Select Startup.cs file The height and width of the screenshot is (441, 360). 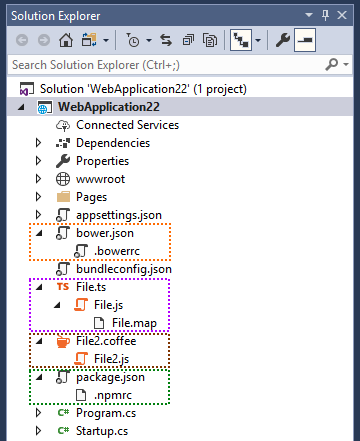pyautogui.click(x=102, y=431)
